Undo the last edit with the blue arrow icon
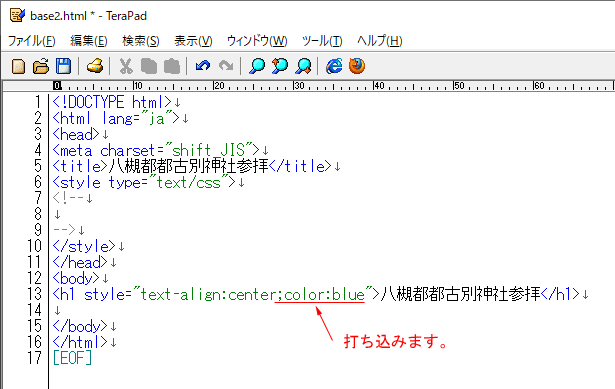 pos(203,66)
